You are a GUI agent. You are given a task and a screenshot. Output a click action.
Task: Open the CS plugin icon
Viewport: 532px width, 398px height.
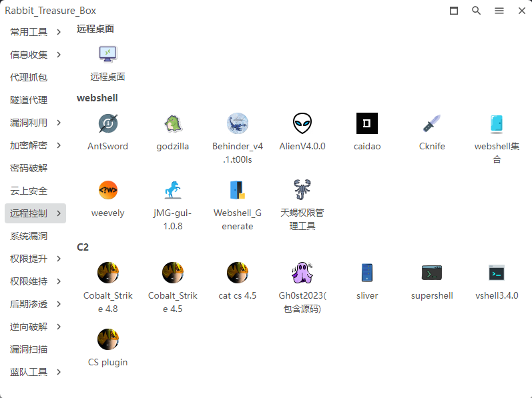(108, 339)
